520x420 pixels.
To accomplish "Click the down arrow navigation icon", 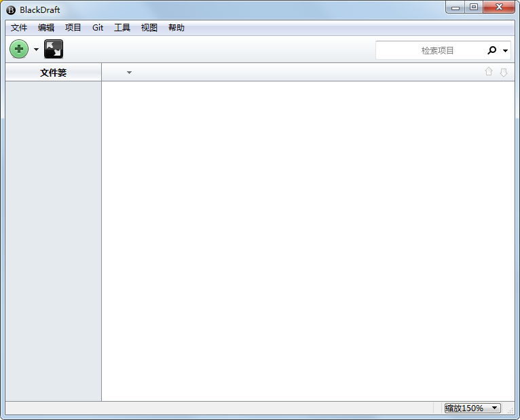I will [504, 73].
